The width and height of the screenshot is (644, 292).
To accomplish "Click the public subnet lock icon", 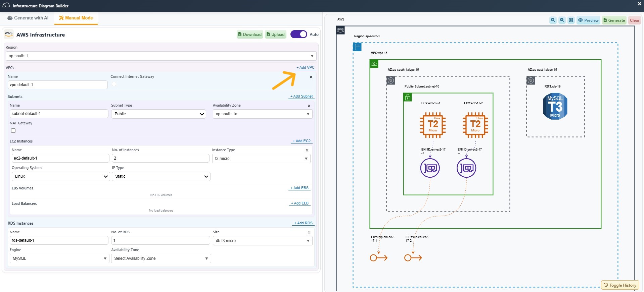I will point(408,97).
